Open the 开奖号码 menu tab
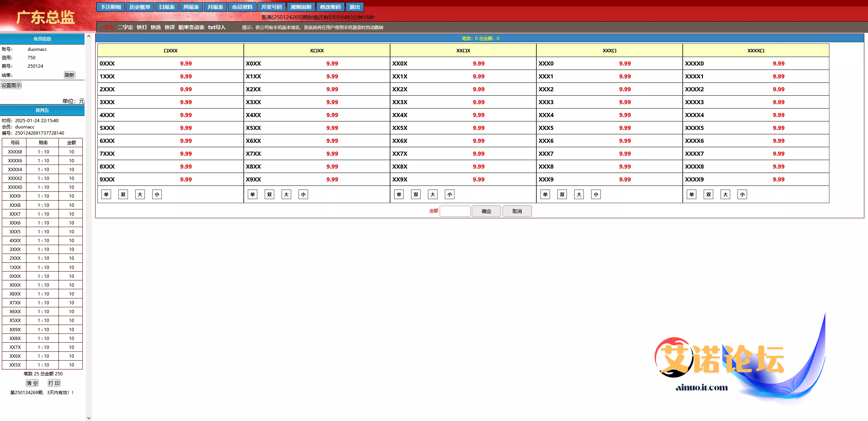This screenshot has height=421, width=868. [x=271, y=7]
